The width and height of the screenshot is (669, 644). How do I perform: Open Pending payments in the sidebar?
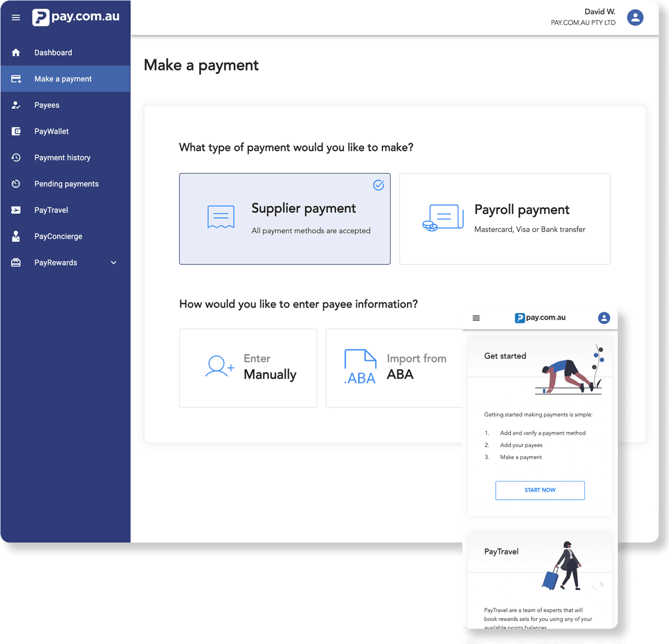coord(65,184)
